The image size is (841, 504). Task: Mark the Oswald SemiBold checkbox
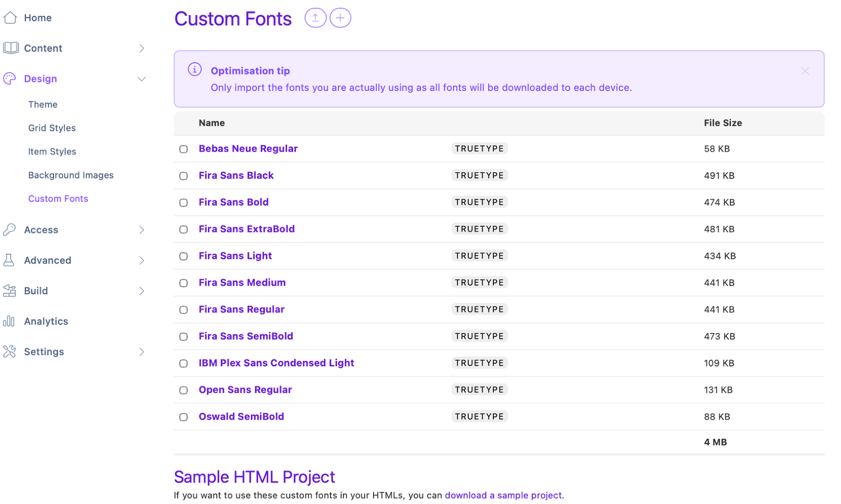(183, 417)
